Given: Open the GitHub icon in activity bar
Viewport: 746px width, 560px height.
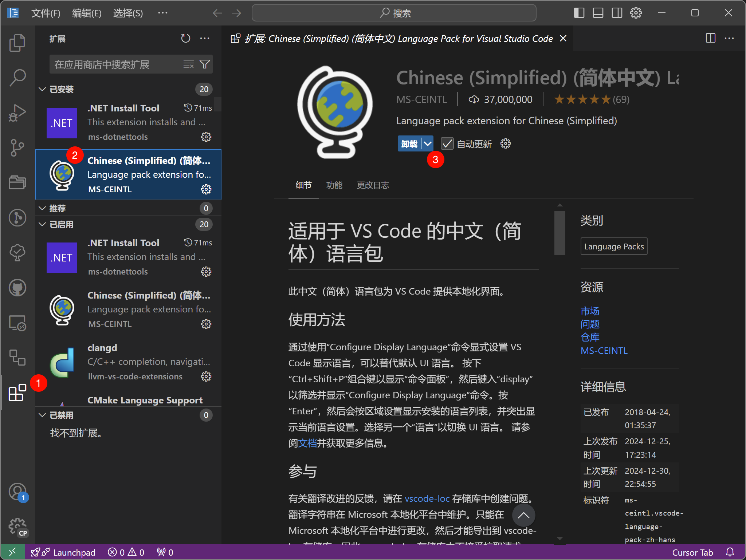Looking at the screenshot, I should point(17,288).
